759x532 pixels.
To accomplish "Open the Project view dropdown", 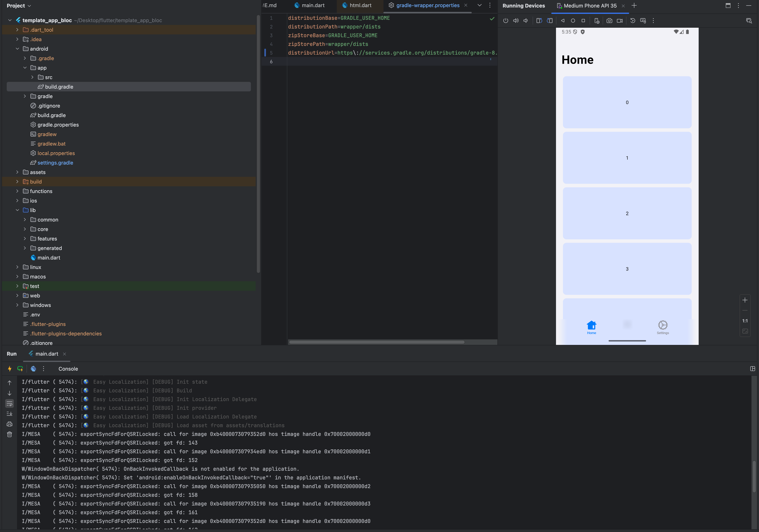I will (19, 6).
